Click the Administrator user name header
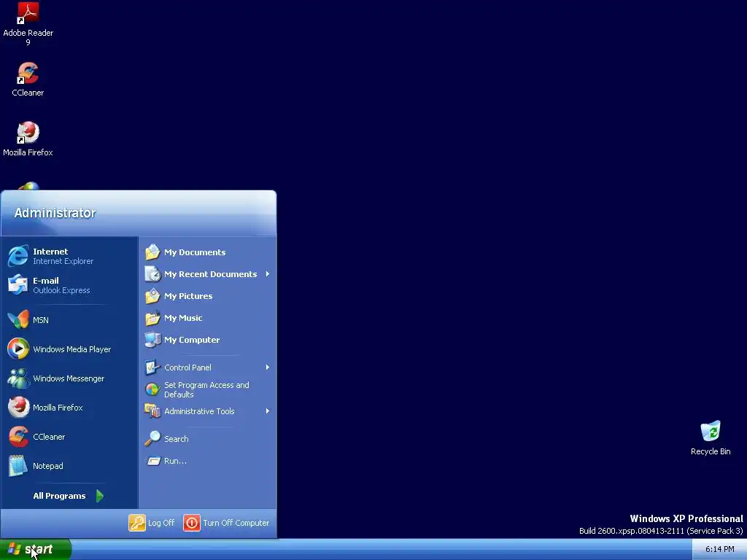Screen dimensions: 747x560 pyautogui.click(x=55, y=213)
